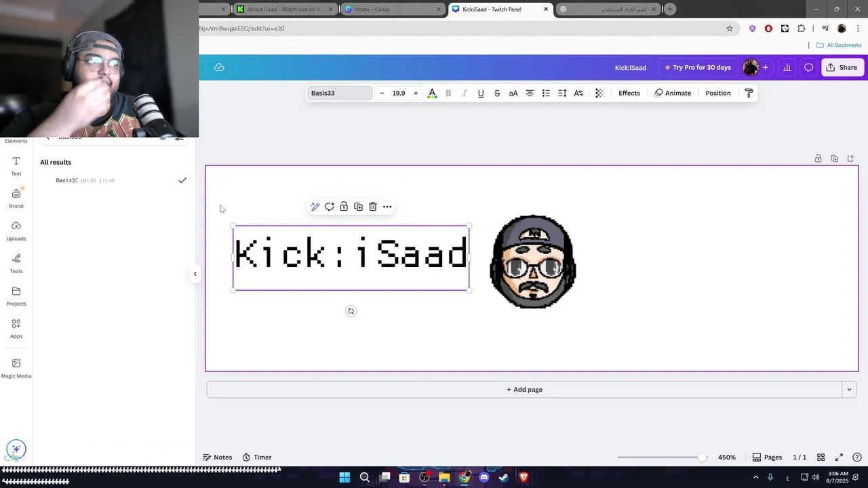Select the pixel avatar image
The width and height of the screenshot is (868, 488).
[533, 262]
